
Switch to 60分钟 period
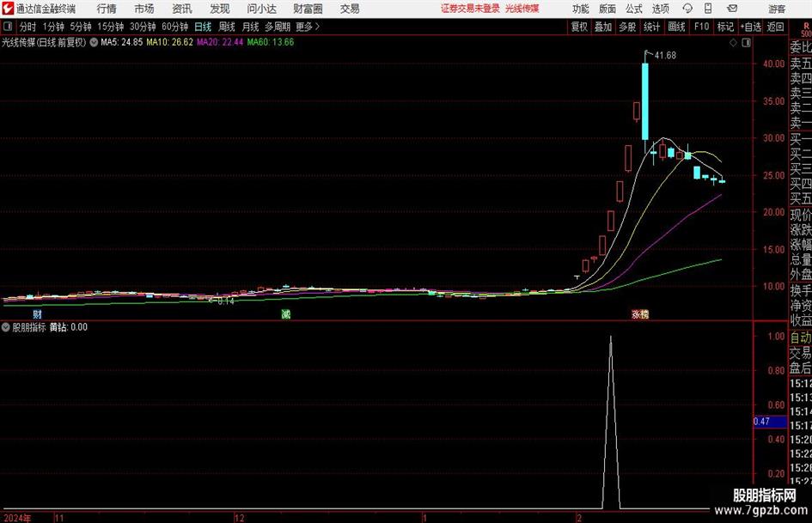(175, 27)
